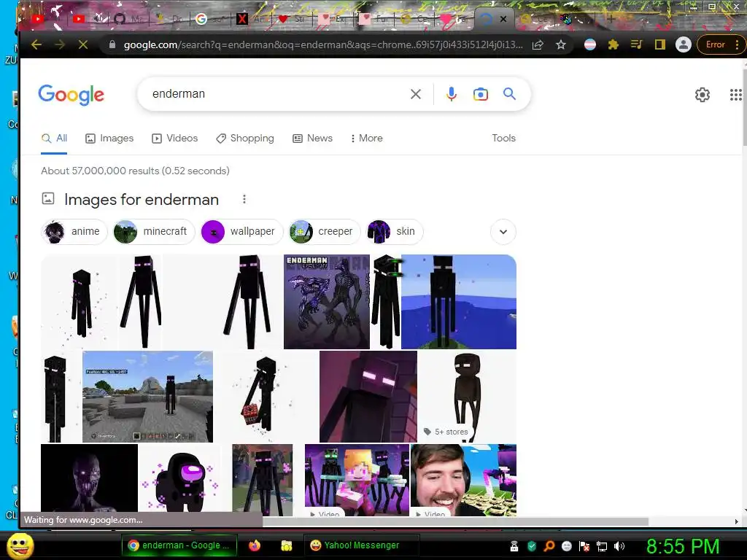This screenshot has height=560, width=747.
Task: Open search Tools
Action: pyautogui.click(x=503, y=138)
